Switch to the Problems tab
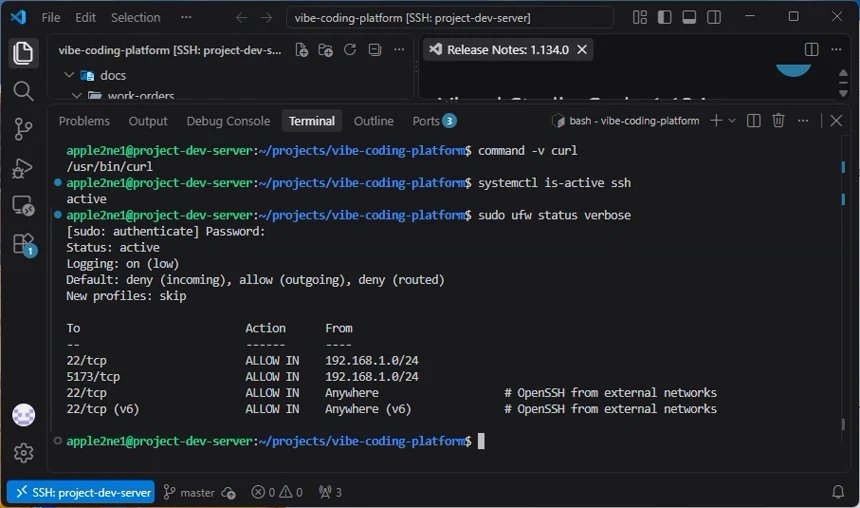The width and height of the screenshot is (860, 508). pos(84,121)
